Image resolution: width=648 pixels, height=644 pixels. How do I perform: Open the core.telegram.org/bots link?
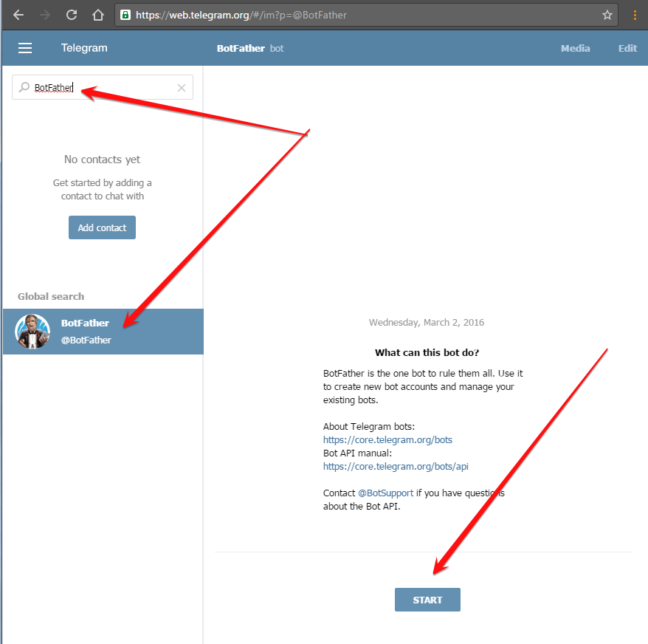pos(387,439)
